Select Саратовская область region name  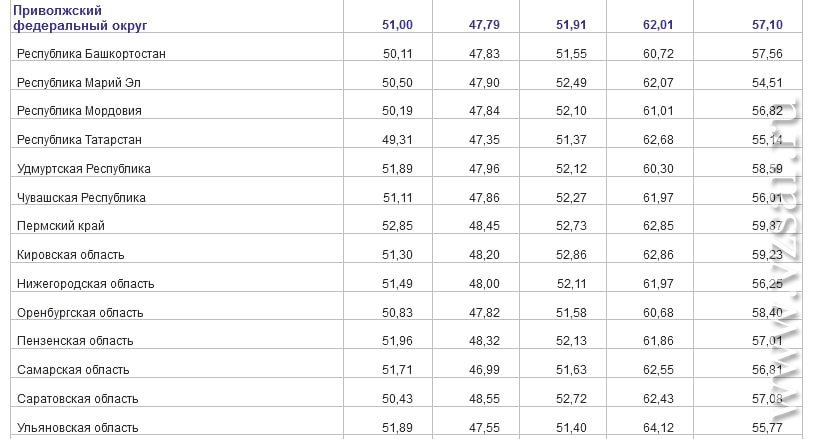point(78,399)
